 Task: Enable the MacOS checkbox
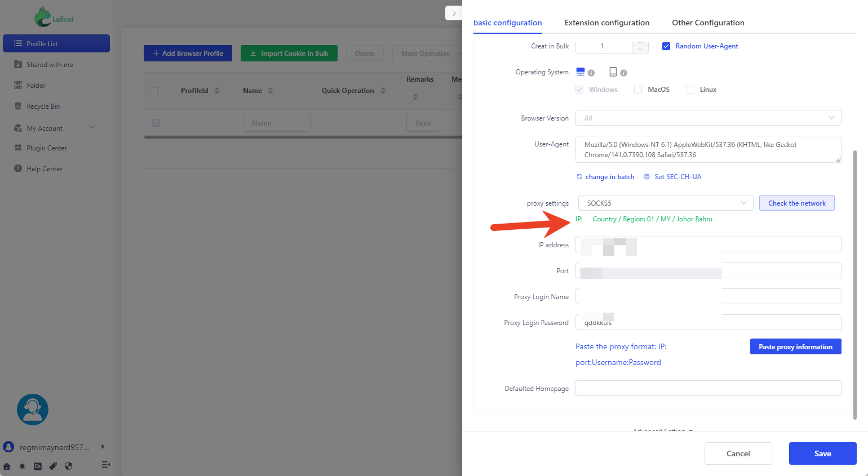(638, 90)
